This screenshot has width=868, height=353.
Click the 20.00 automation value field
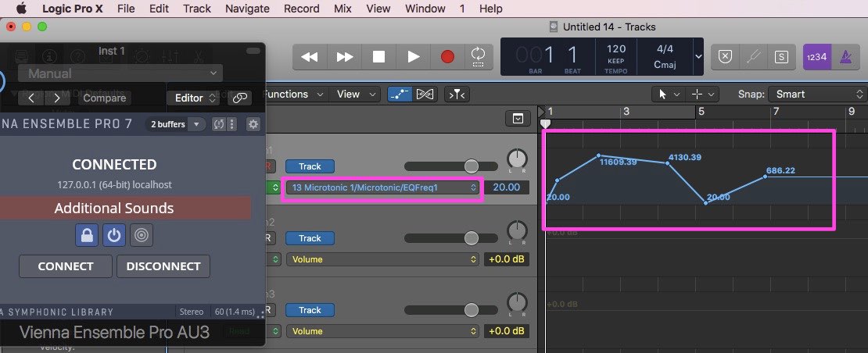507,187
